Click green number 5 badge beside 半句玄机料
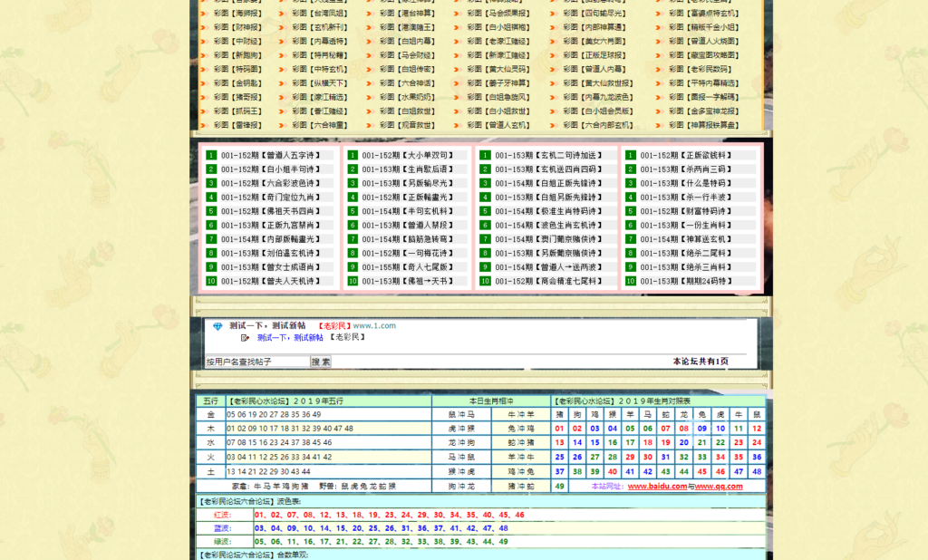928x560 pixels. [352, 211]
